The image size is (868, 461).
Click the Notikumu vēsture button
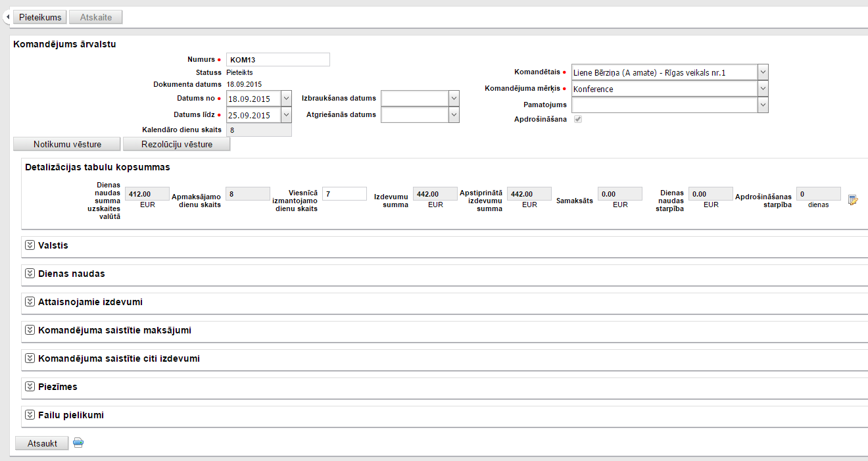66,144
